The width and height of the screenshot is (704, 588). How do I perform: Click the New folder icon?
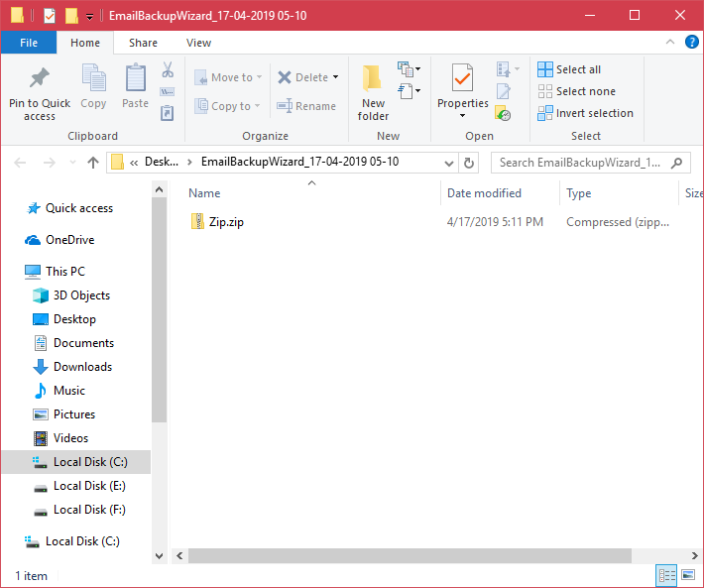coord(372,78)
